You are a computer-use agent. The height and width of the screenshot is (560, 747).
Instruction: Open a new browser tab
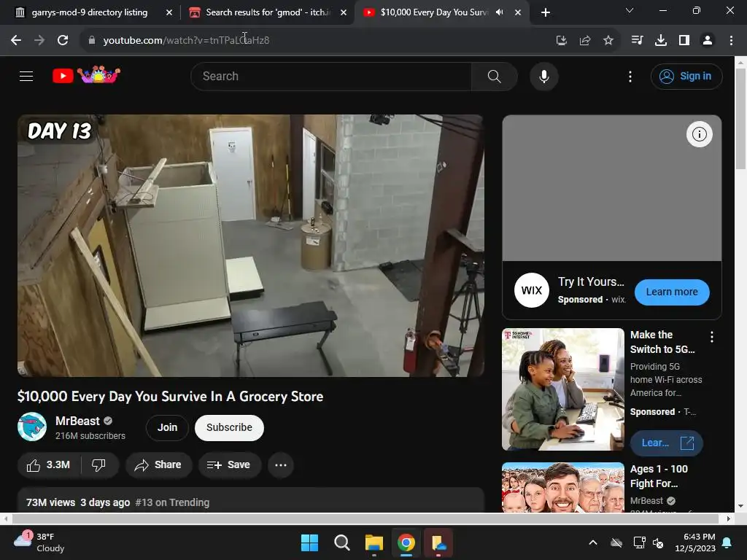coord(546,12)
